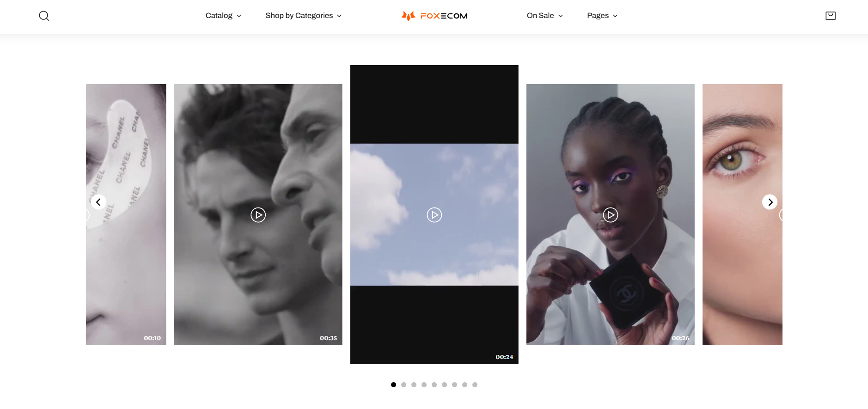Open the search magnifier icon
Screen dimensions: 868x409
(44, 16)
